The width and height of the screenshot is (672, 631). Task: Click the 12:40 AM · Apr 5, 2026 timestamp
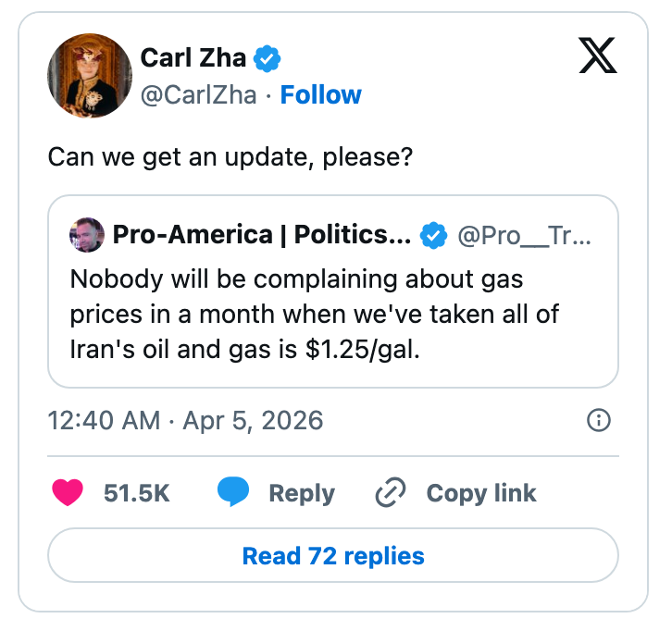click(x=185, y=421)
